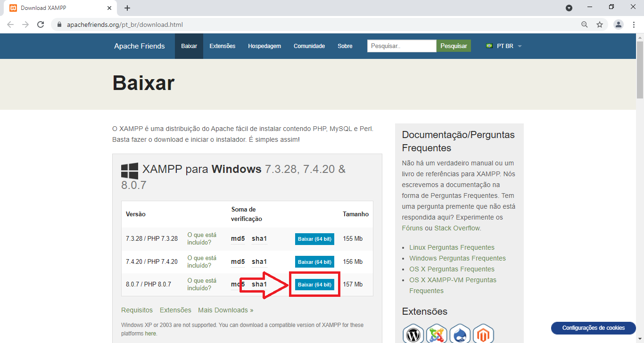Open the Requisitos link
Viewport: 644px width, 343px height.
point(137,310)
